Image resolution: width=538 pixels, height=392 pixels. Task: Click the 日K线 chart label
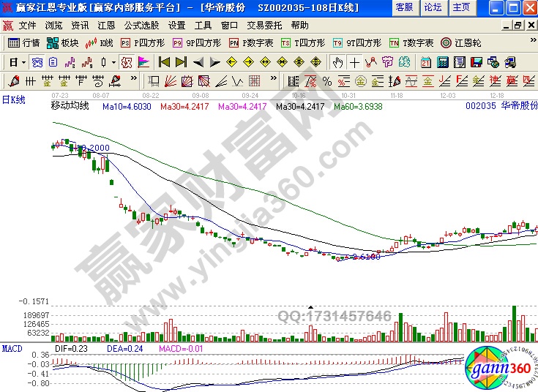[x=13, y=99]
